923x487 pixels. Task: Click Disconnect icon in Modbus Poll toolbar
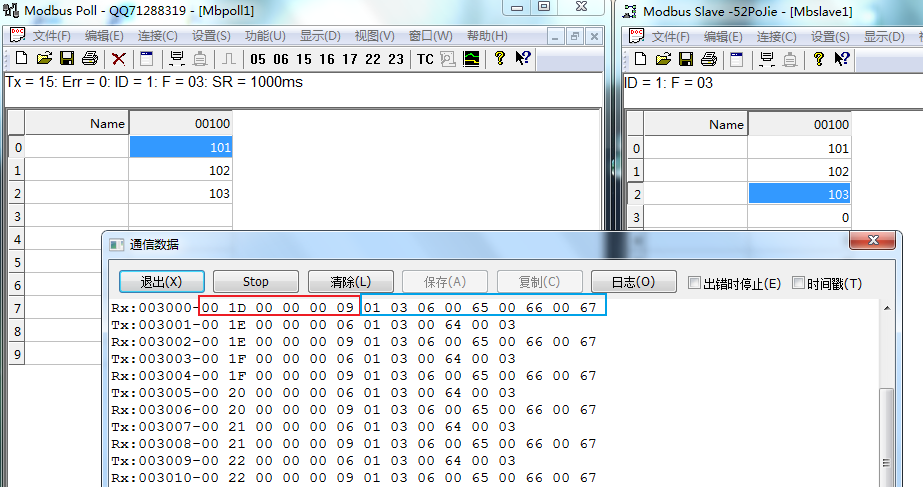(x=200, y=58)
